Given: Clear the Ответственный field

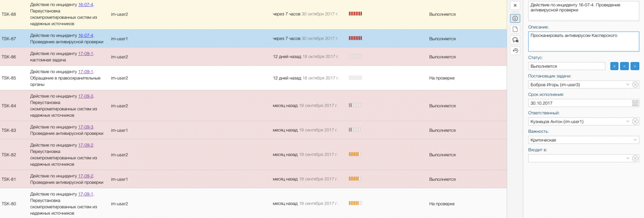Looking at the screenshot, I should click(635, 122).
